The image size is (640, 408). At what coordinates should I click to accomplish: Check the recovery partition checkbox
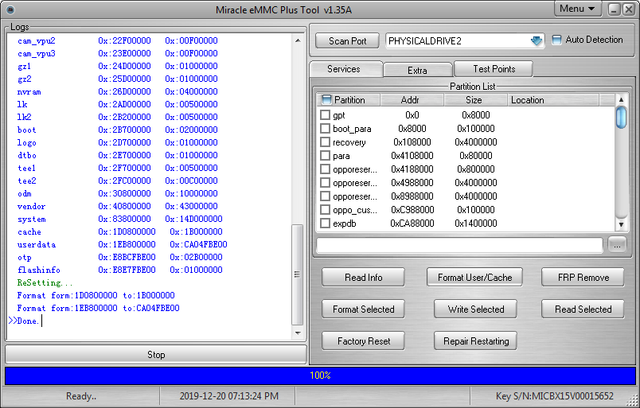point(325,142)
